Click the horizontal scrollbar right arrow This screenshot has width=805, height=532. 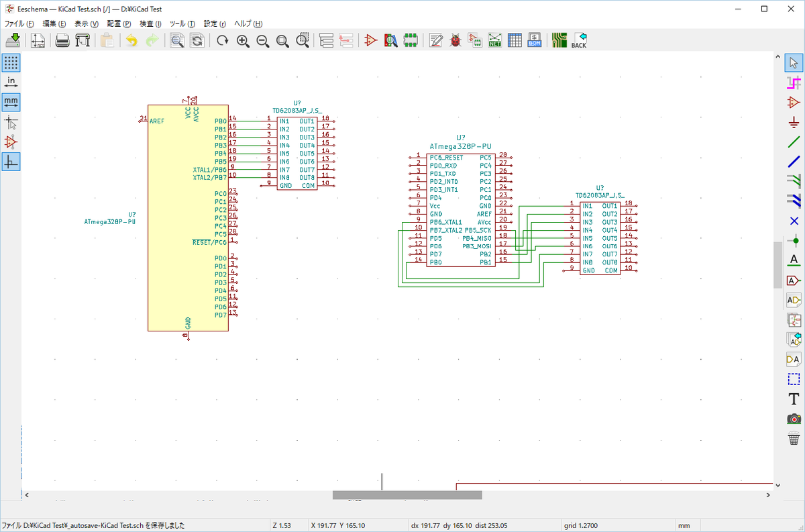[768, 494]
